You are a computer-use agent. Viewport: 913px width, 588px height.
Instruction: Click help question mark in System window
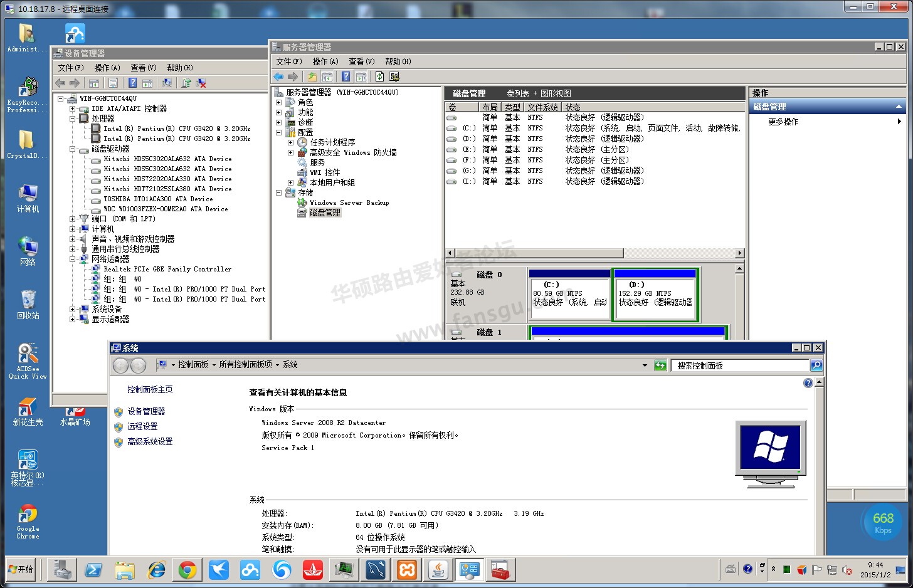click(x=808, y=383)
